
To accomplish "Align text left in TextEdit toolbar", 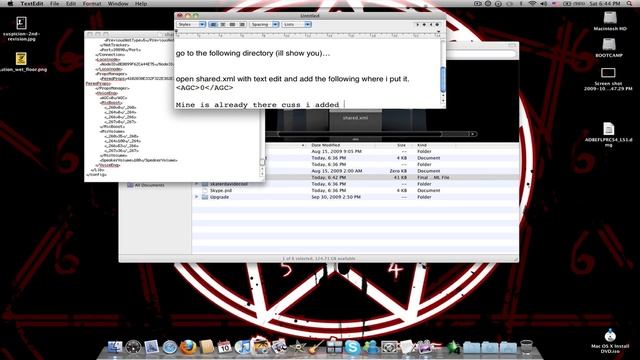I will click(213, 24).
